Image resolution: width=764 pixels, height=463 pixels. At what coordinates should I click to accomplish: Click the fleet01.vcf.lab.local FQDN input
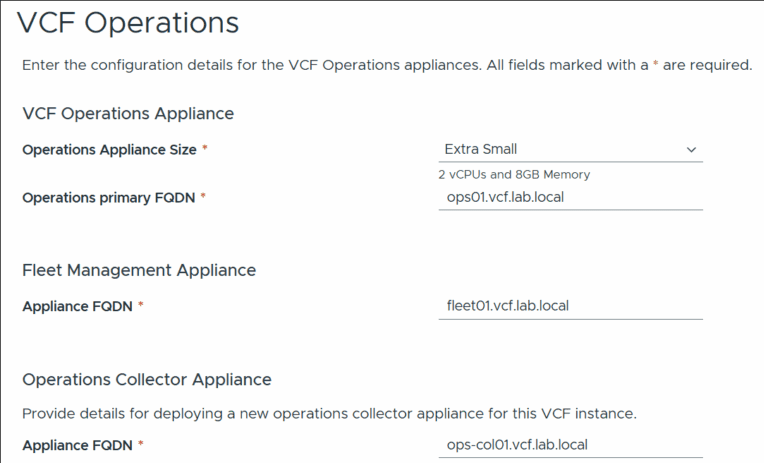570,306
